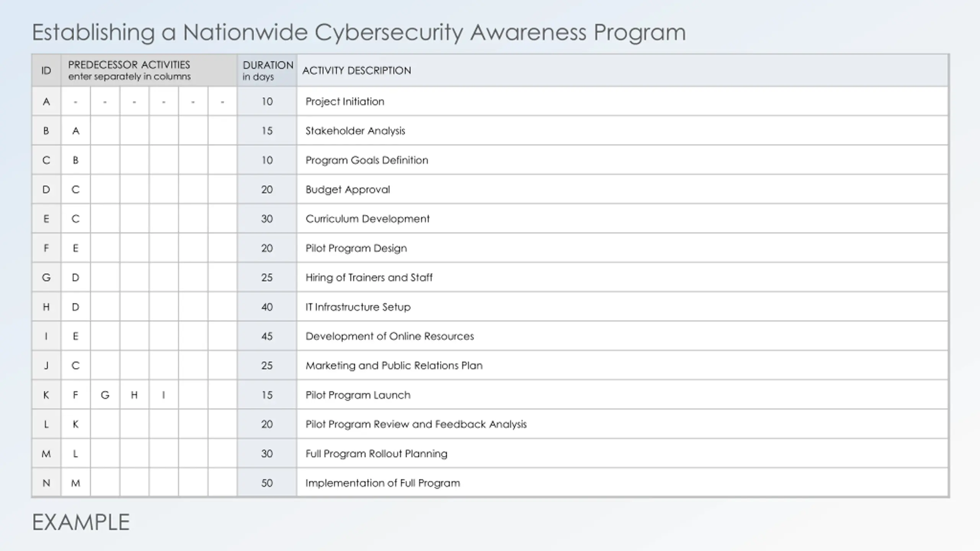Select duration 50 for Implementation row
The height and width of the screenshot is (551, 980).
click(267, 483)
